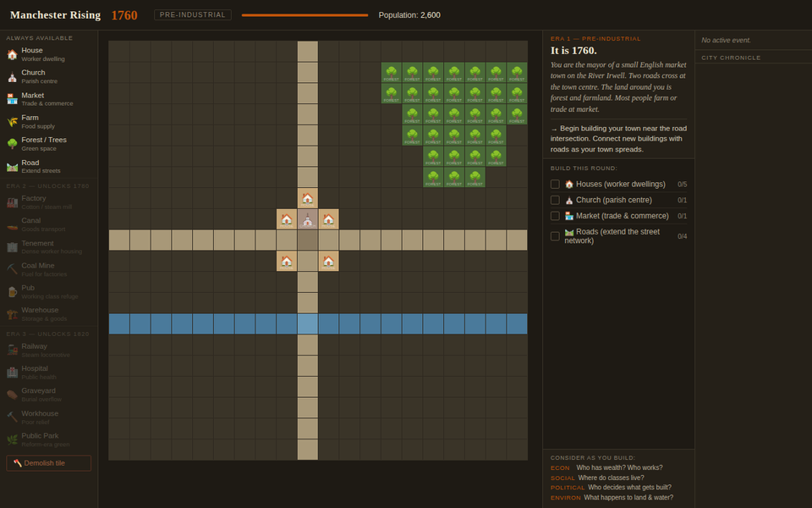Click the locked Workhouse tool

(49, 417)
